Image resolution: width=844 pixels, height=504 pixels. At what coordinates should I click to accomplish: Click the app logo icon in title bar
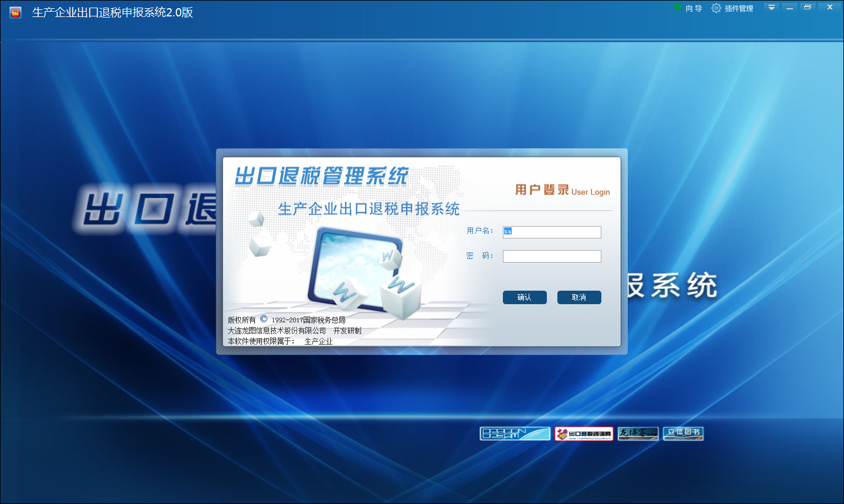tap(15, 12)
